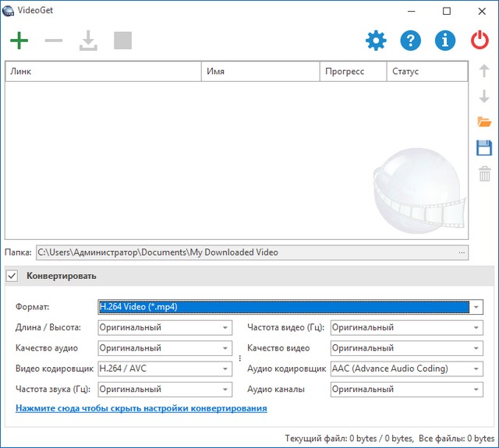Expand the Частота видео (Гц) dropdown

click(x=476, y=328)
